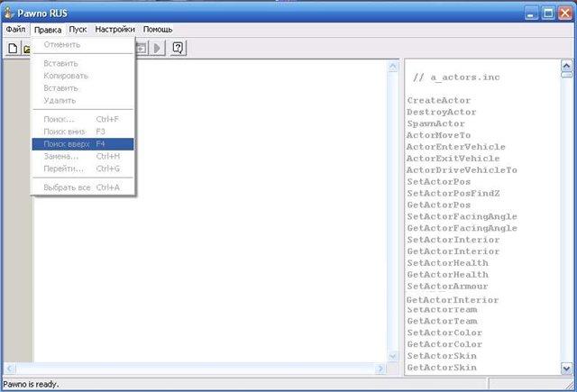Click the Help question mark toolbar icon

[x=179, y=48]
